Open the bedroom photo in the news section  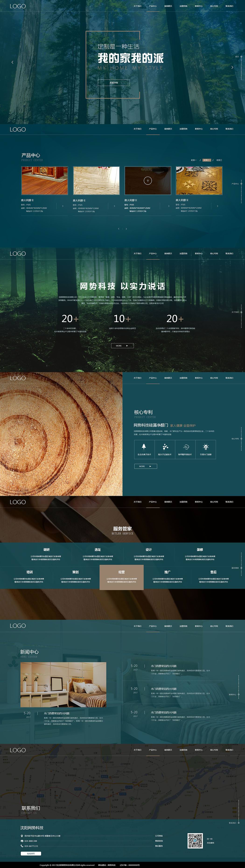63,685
